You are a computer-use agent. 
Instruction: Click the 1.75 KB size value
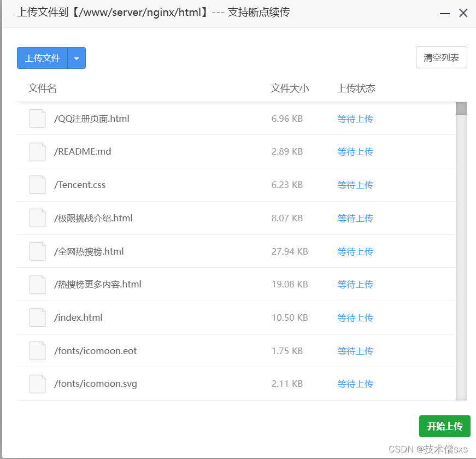tap(287, 351)
